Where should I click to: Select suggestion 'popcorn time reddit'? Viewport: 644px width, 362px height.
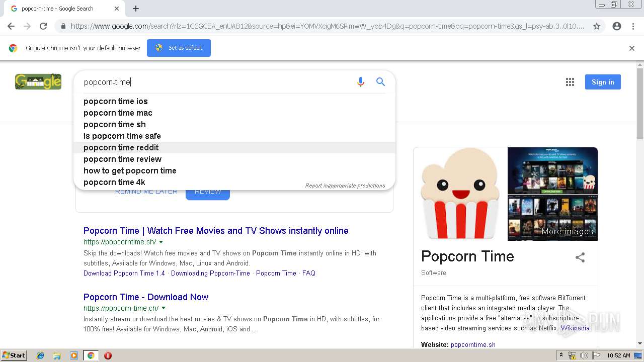tap(234, 147)
